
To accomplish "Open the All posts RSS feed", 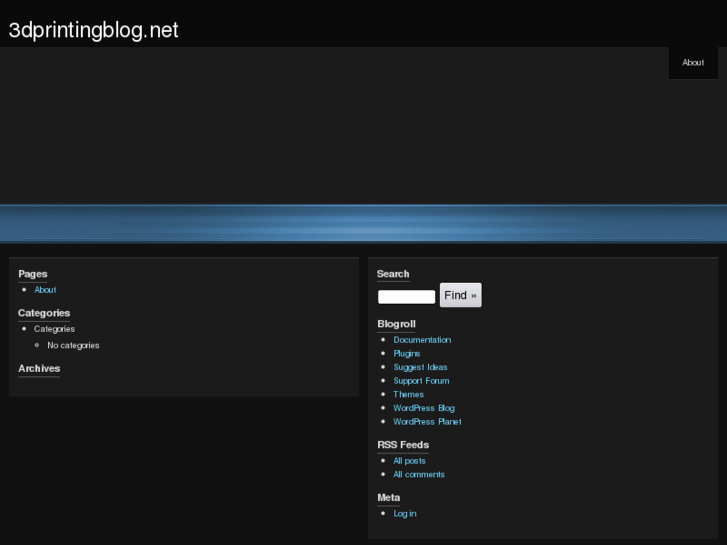I will 409,461.
